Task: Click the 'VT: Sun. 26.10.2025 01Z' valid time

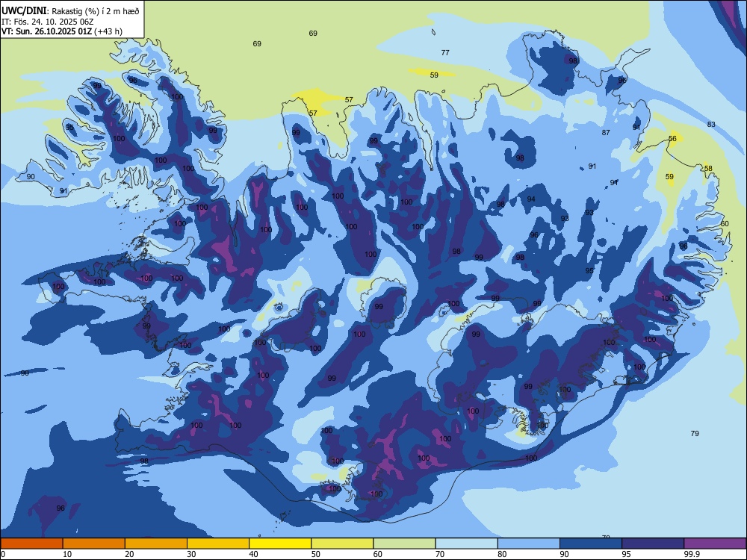Action: click(x=46, y=31)
